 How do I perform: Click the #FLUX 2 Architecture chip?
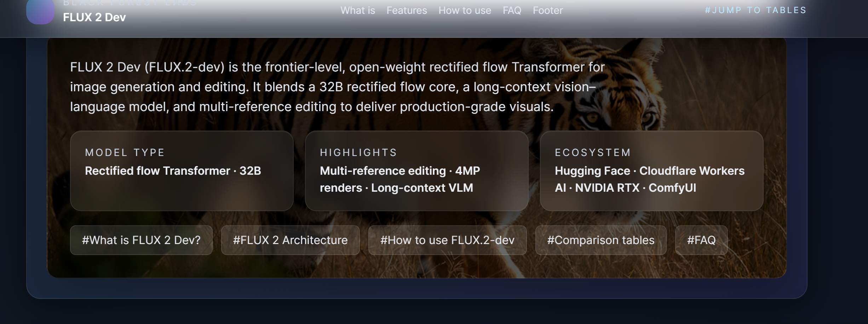coord(290,240)
